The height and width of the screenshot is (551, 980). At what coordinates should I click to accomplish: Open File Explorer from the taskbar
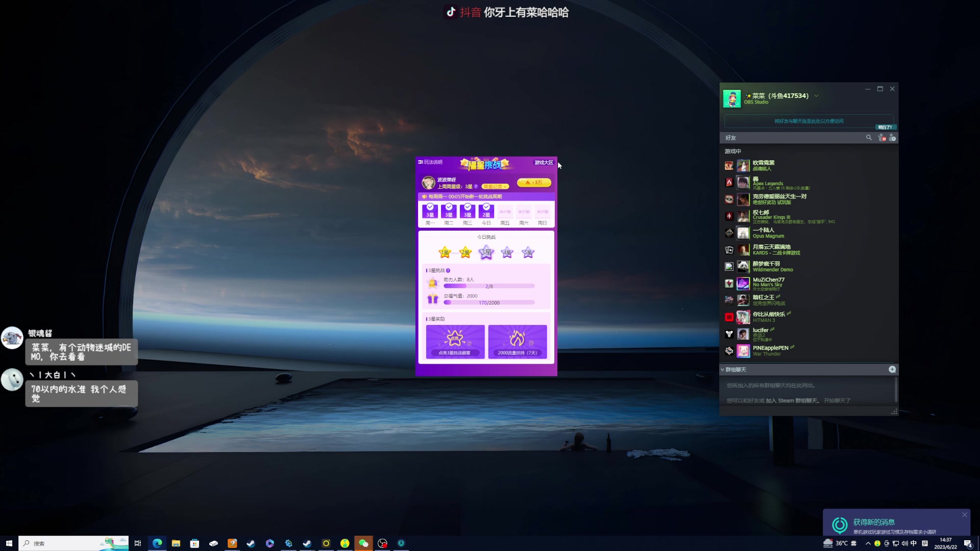click(176, 543)
